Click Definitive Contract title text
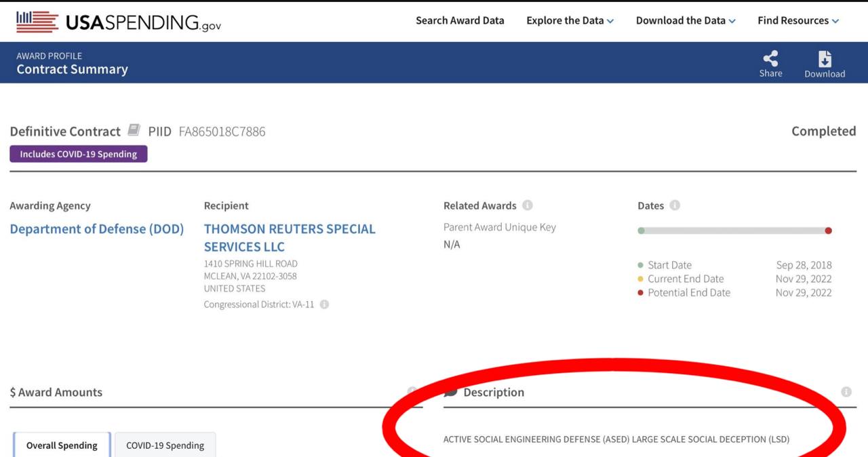 [x=65, y=131]
